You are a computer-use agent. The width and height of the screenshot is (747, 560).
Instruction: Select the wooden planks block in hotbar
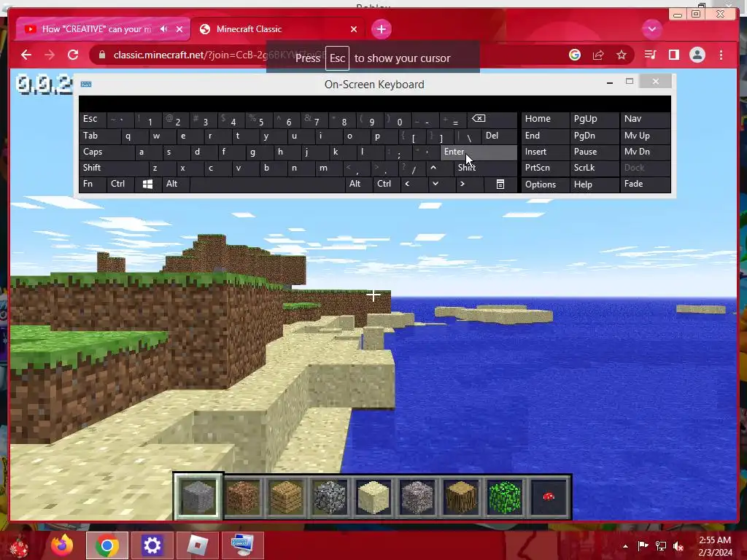[x=286, y=497]
